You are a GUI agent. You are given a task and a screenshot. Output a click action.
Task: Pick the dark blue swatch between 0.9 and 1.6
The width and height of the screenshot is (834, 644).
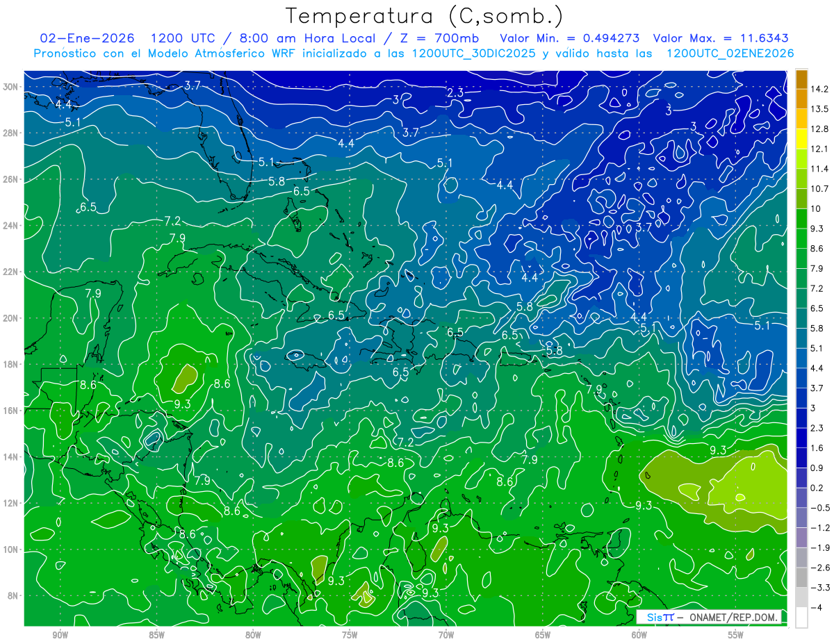801,458
